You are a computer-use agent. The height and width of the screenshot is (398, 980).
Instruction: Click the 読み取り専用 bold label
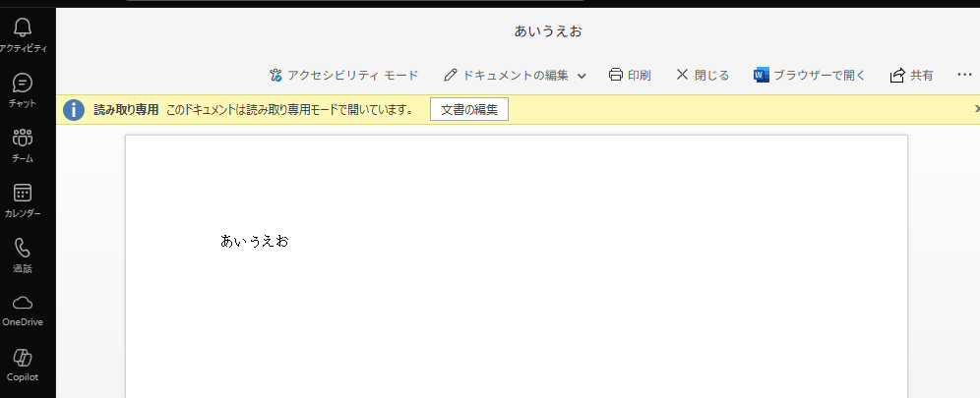(126, 110)
